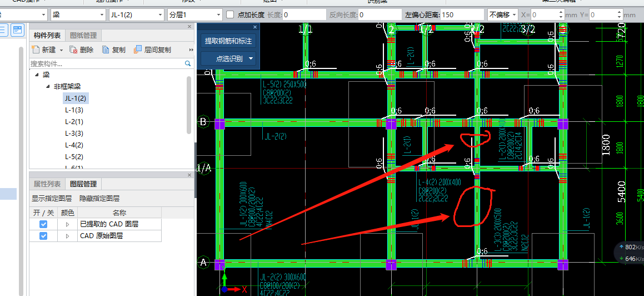Screen dimensions: 644x296
Task: Close the 构件列表 panel with its X
Action: click(x=189, y=26)
